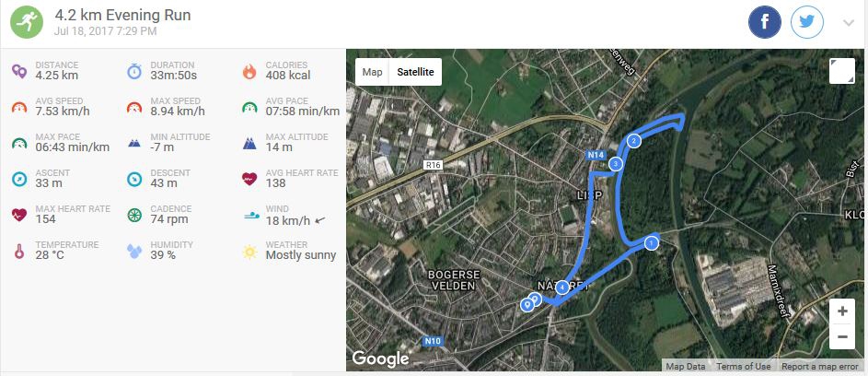The image size is (868, 376).
Task: Click the calories flame icon
Action: pyautogui.click(x=249, y=71)
